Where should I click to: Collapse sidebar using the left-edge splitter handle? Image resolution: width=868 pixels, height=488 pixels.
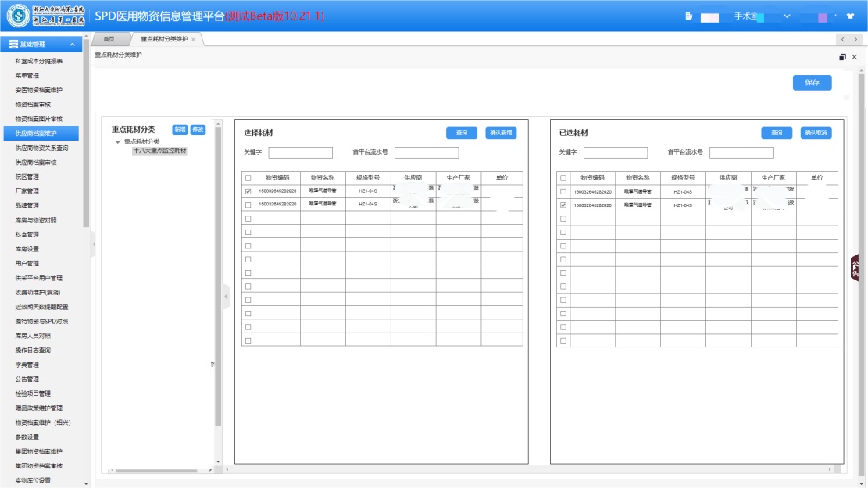(92, 244)
